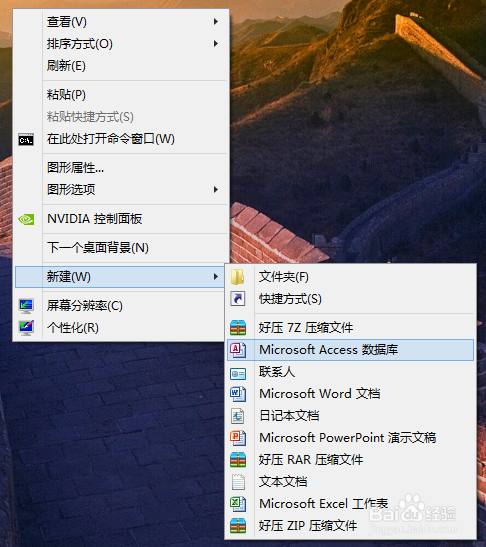Open the 查看(V) menu entry
This screenshot has height=547, width=486.
(x=121, y=22)
